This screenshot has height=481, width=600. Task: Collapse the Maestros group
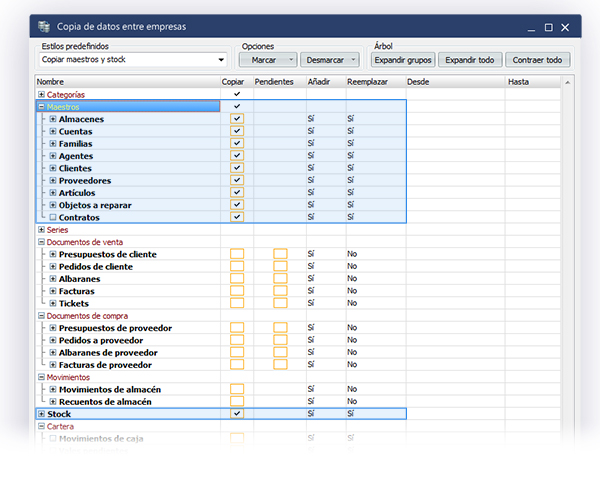tap(41, 106)
